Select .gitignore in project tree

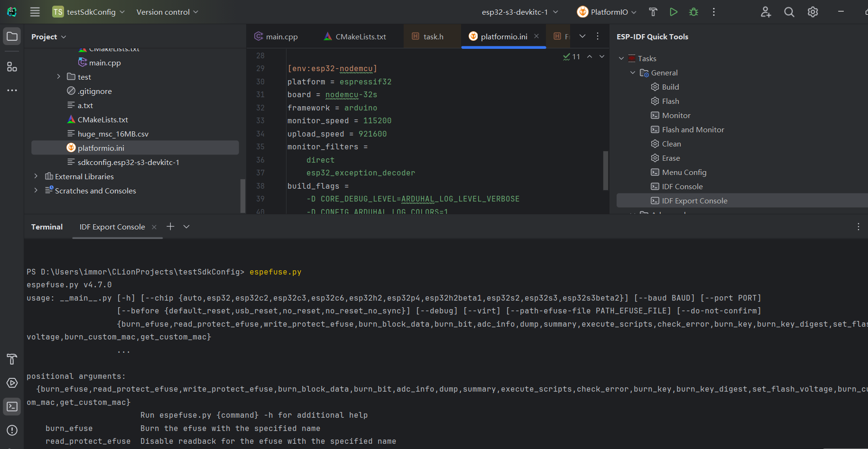(90, 91)
